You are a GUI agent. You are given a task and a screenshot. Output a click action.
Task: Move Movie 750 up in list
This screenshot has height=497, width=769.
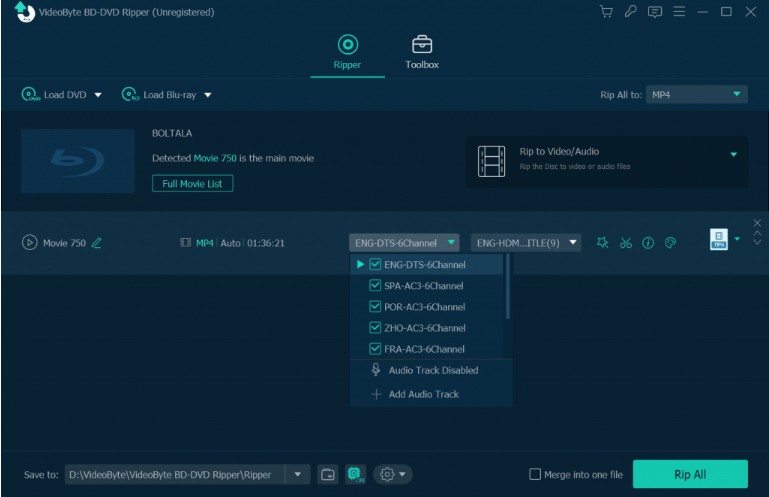point(757,233)
